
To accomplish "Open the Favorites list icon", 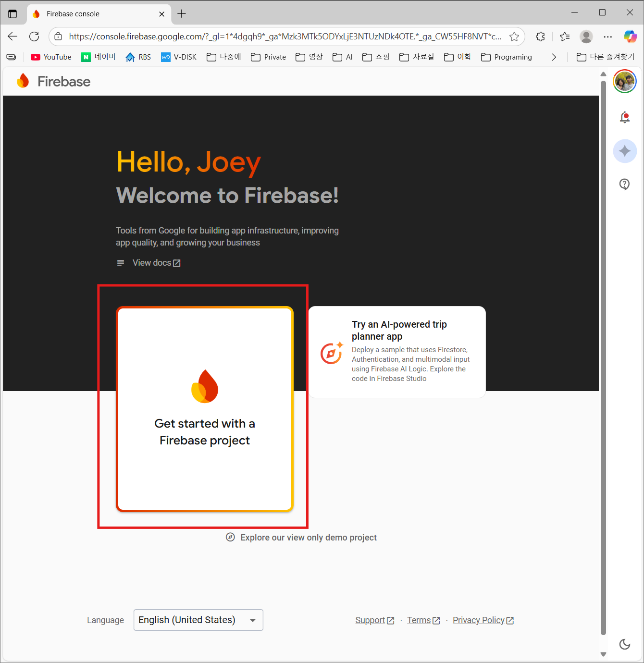I will click(565, 37).
